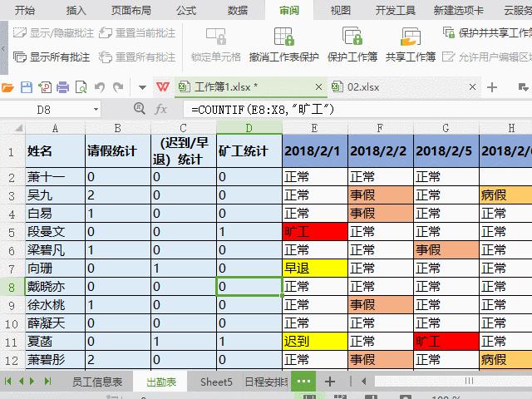This screenshot has width=532, height=399.
Task: Click the fx insert function icon
Action: 160,109
